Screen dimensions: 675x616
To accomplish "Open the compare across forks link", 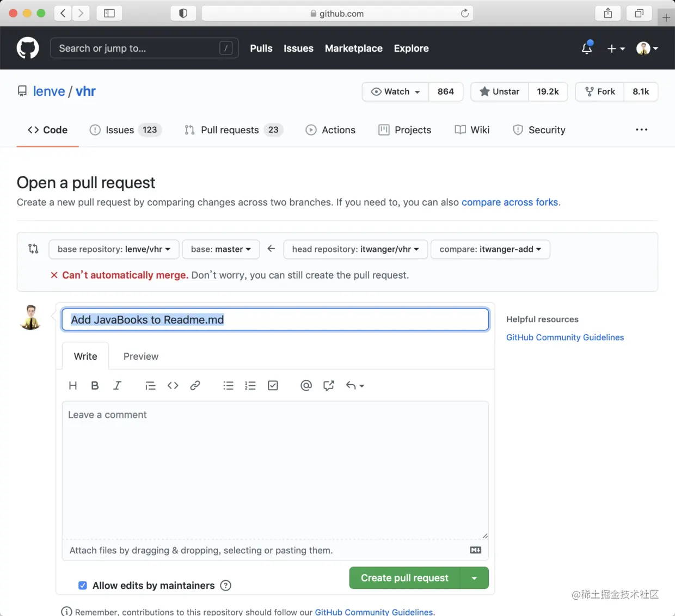I will click(510, 202).
